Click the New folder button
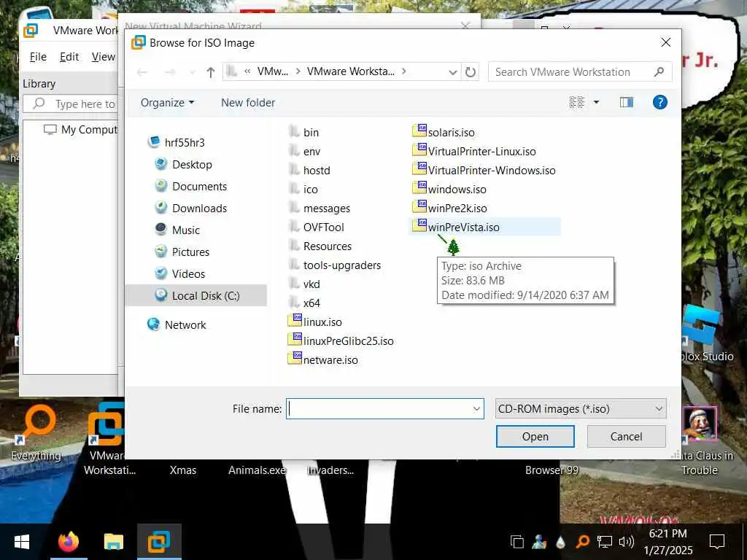 248,102
